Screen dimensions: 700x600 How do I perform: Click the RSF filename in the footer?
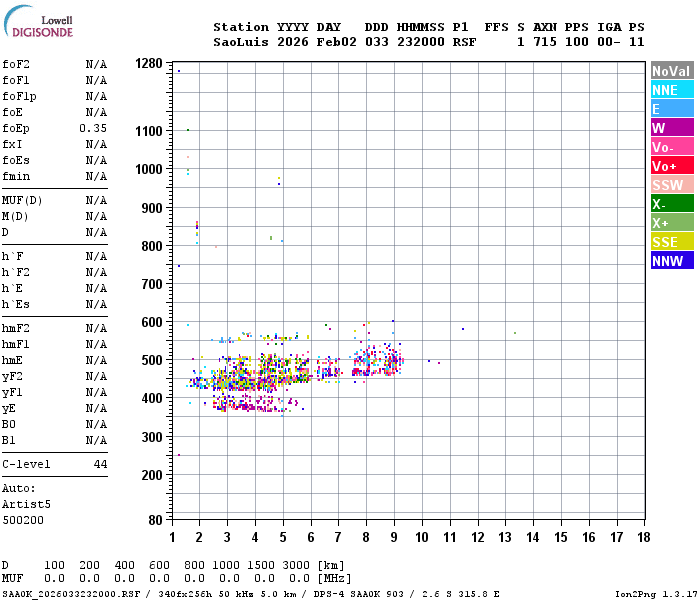tap(71, 594)
